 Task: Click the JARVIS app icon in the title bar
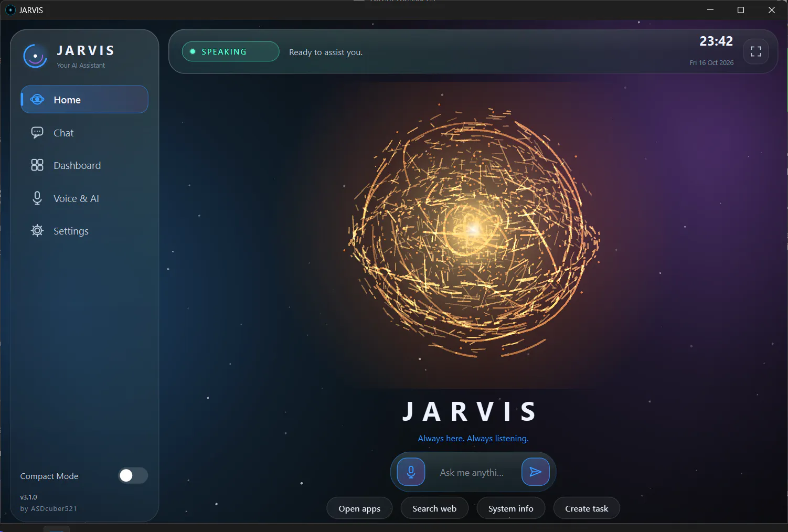[10, 10]
